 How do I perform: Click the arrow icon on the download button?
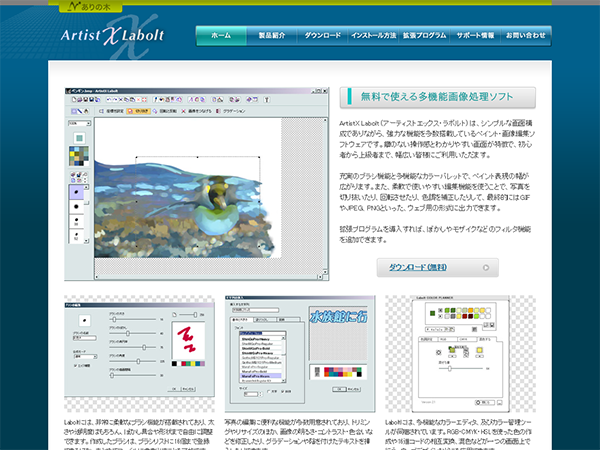click(x=486, y=267)
